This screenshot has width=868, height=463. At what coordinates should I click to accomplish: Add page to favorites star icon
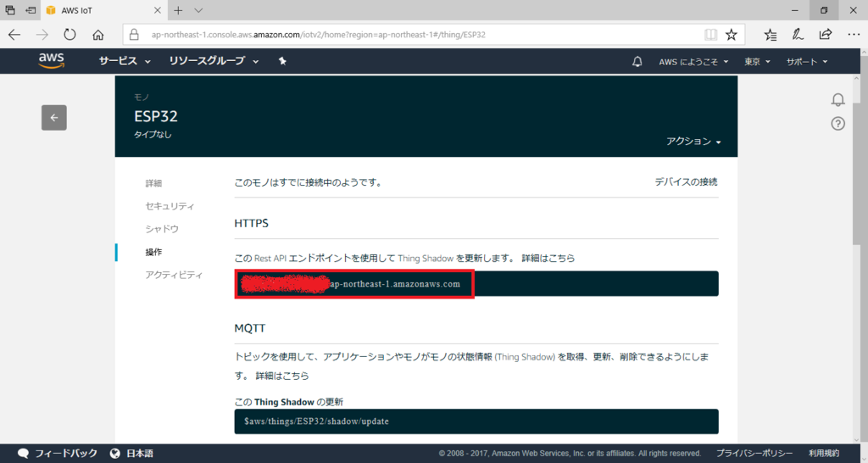coord(732,34)
